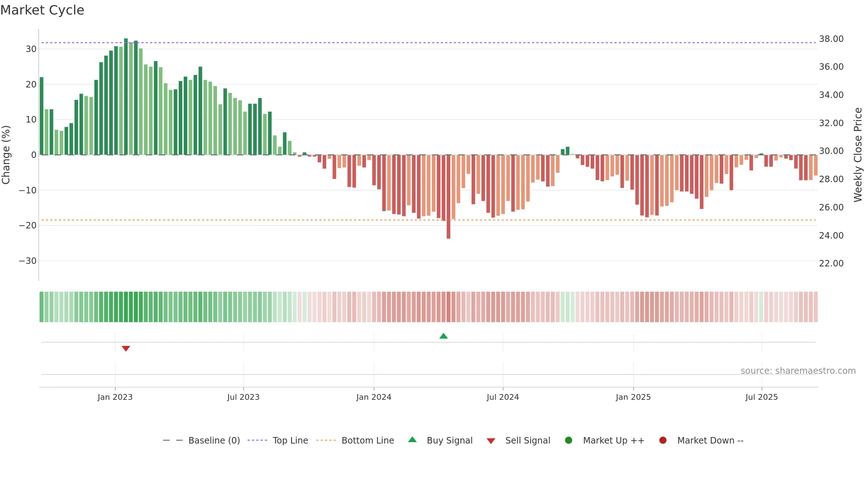
Task: Click the red Sell Signal triangle marker on timeline
Action: click(126, 348)
